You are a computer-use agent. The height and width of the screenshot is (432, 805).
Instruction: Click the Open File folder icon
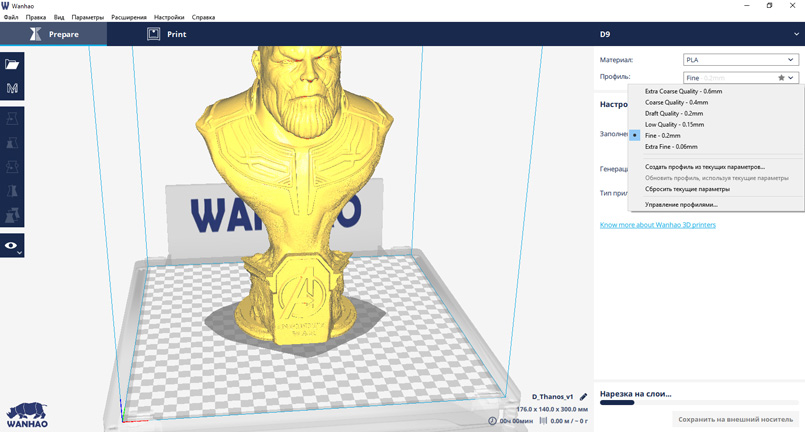coord(12,64)
